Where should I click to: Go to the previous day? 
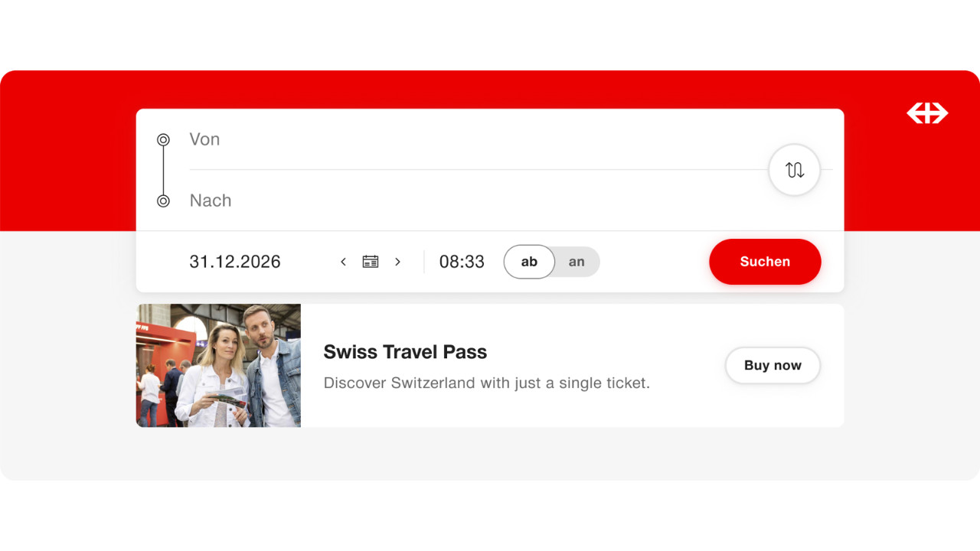click(343, 262)
